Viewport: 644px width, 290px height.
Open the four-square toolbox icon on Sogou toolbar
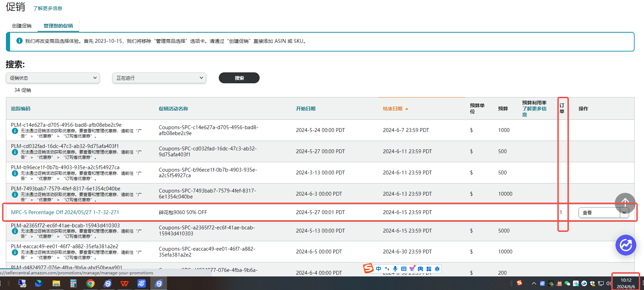[429, 269]
